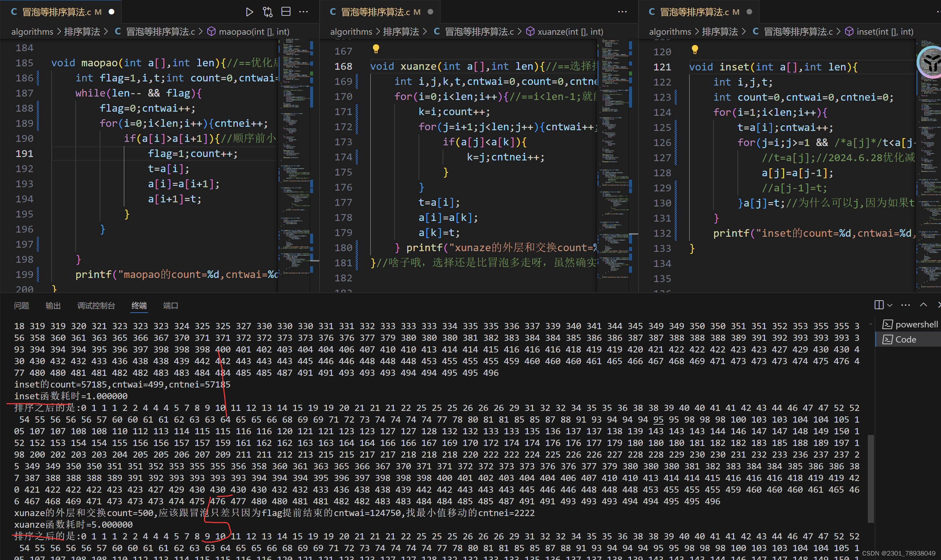
Task: Open terminal panel more actions menu
Action: [x=906, y=305]
